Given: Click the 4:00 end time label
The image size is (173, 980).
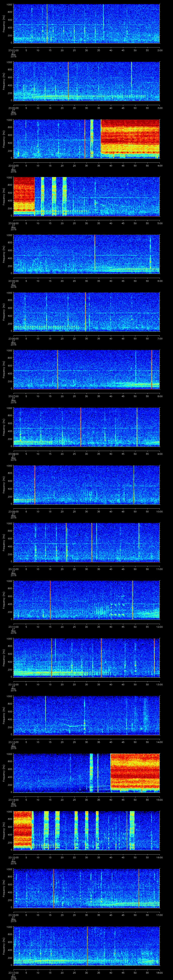Looking at the screenshot, I should click(160, 166).
